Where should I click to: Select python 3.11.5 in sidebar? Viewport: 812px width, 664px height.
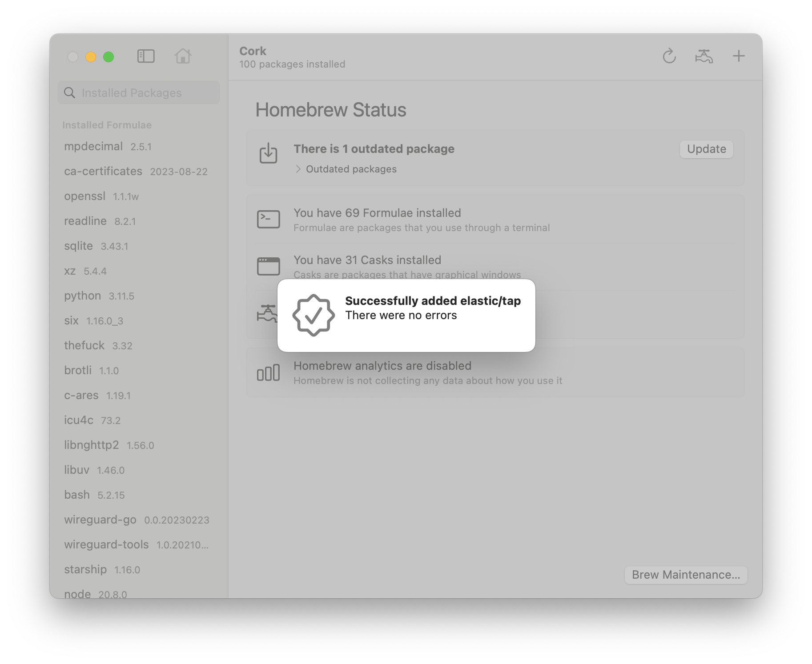83,296
